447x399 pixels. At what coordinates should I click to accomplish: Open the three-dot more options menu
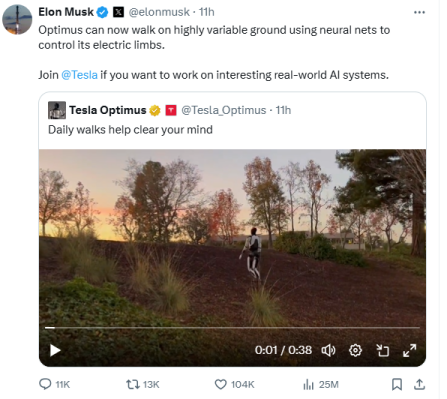click(x=419, y=12)
